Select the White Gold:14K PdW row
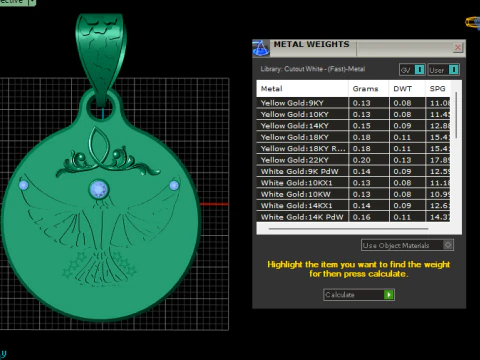 click(353, 217)
